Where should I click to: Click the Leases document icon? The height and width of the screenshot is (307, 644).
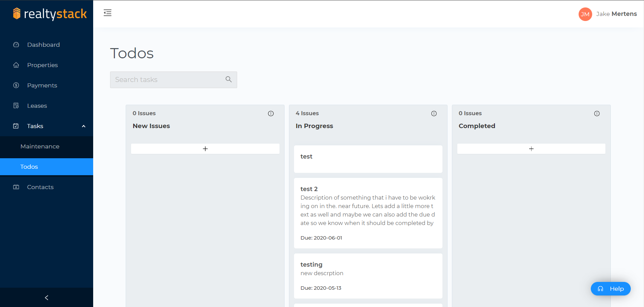(16, 106)
